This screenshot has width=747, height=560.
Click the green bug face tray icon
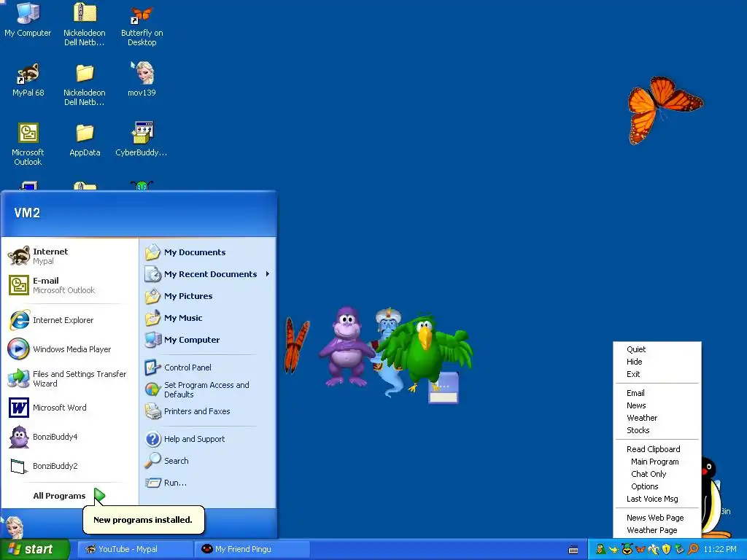tap(627, 549)
